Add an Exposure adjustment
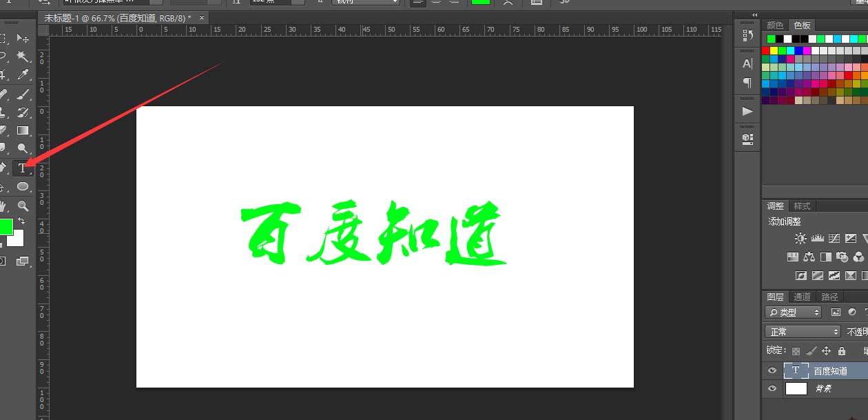The height and width of the screenshot is (420, 868). pos(851,239)
